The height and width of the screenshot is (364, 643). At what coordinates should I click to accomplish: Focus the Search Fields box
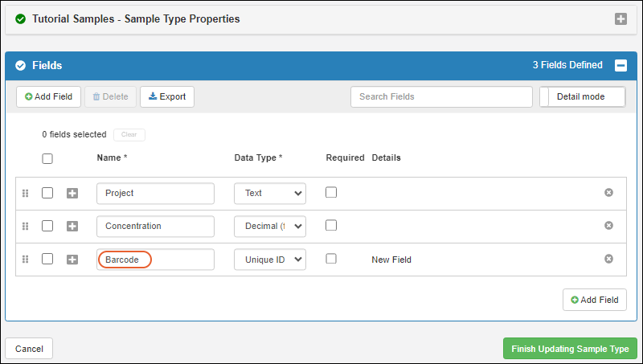pyautogui.click(x=440, y=96)
